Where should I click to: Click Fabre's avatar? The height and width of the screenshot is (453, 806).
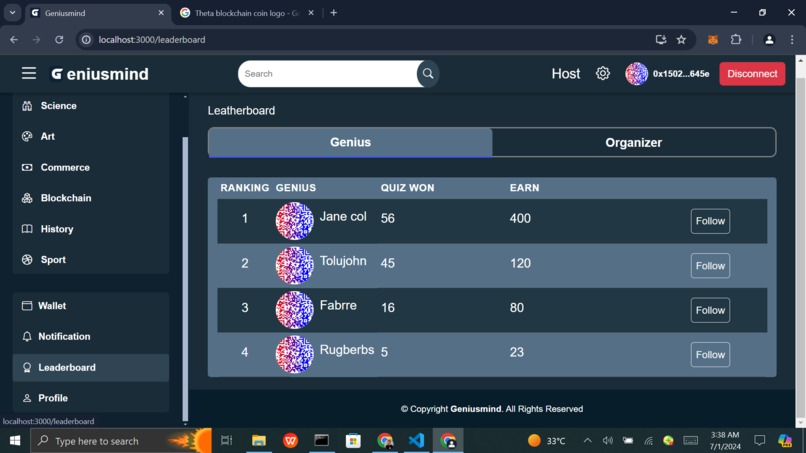(x=295, y=310)
